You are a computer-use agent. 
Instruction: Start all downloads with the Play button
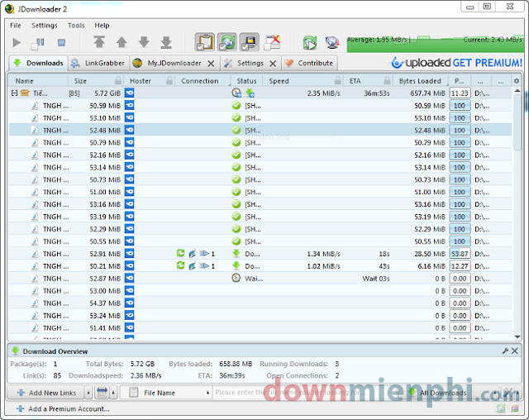click(17, 42)
